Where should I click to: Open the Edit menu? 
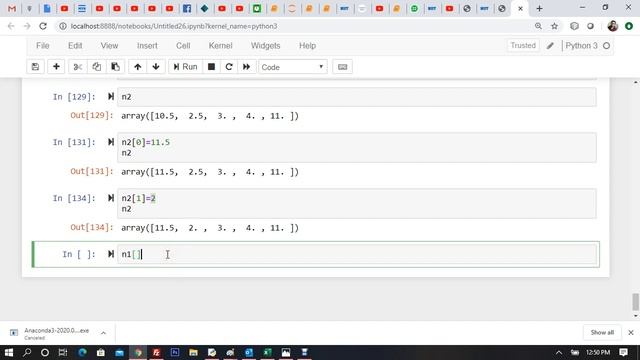[75, 46]
